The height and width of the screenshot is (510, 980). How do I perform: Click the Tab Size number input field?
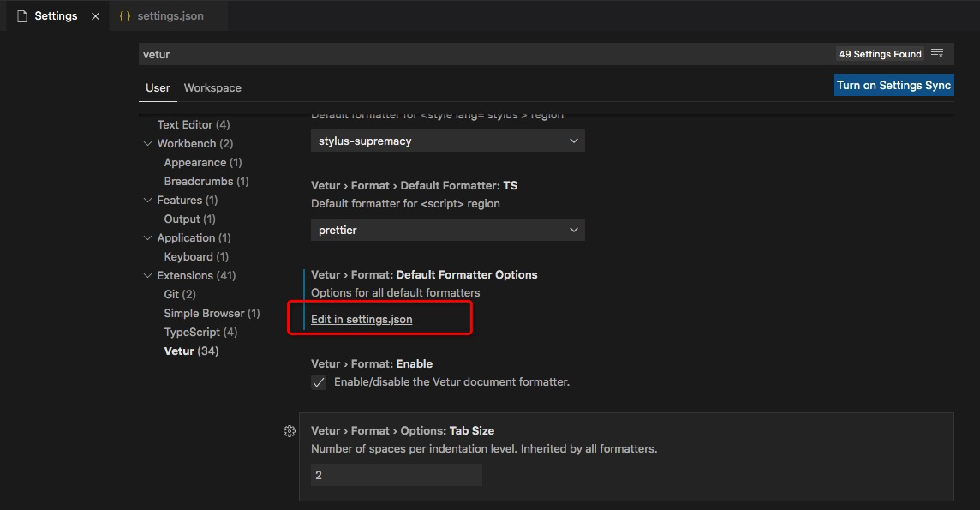[396, 475]
